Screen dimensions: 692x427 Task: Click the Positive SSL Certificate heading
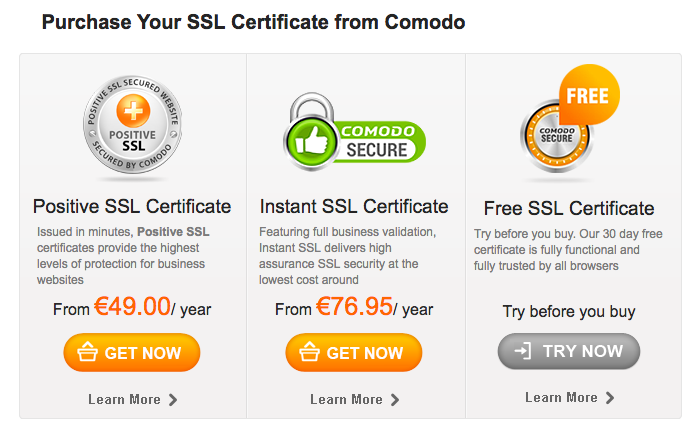[x=132, y=207]
